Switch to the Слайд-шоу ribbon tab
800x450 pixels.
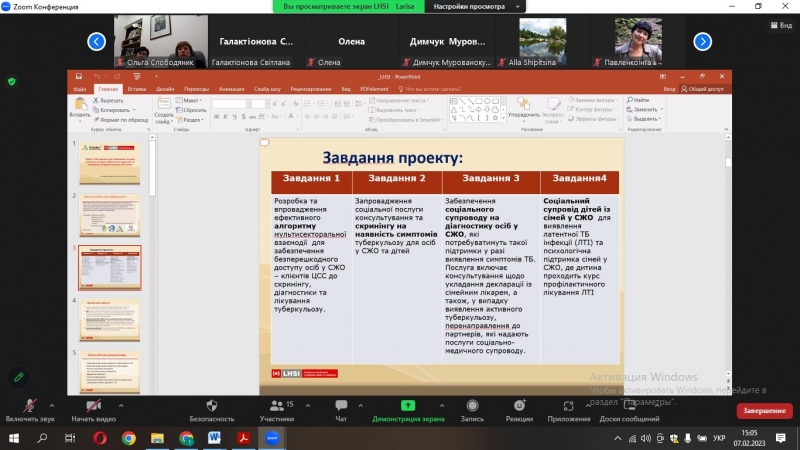pos(267,89)
